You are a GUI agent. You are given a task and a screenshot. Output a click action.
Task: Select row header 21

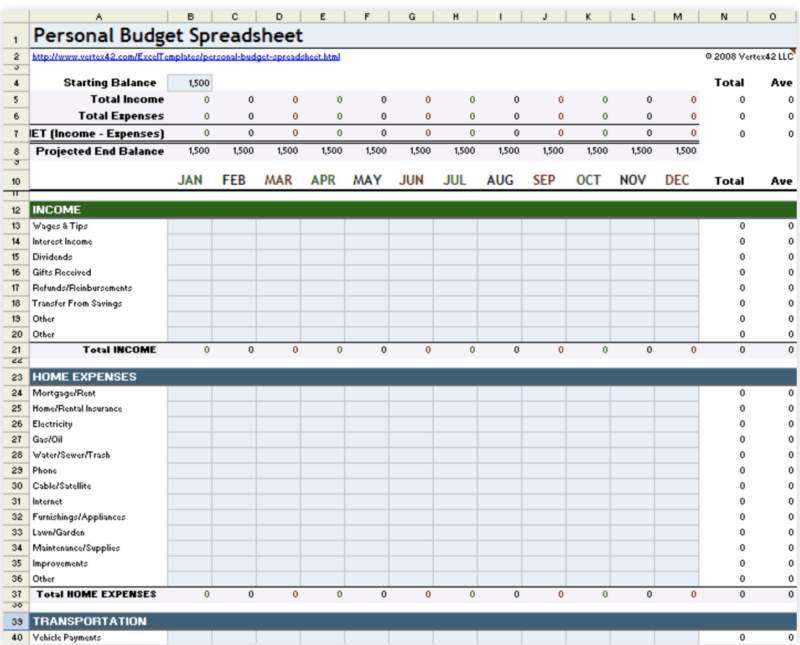[16, 350]
